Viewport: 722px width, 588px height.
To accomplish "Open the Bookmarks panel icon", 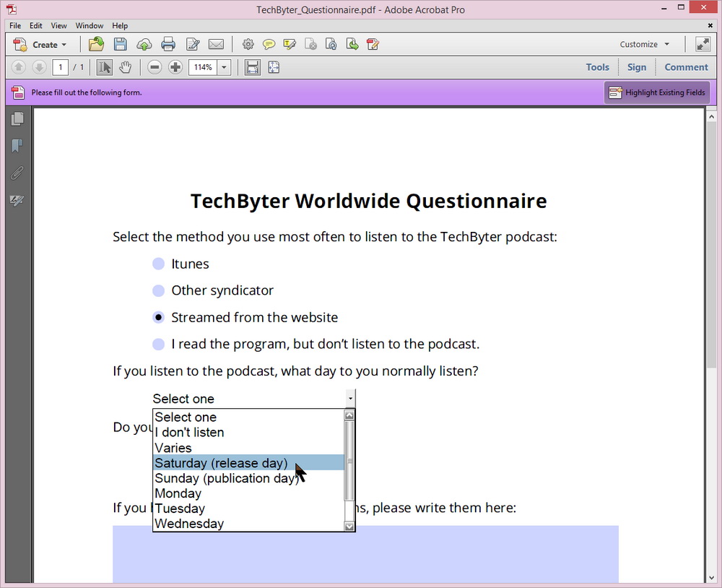I will pyautogui.click(x=17, y=146).
